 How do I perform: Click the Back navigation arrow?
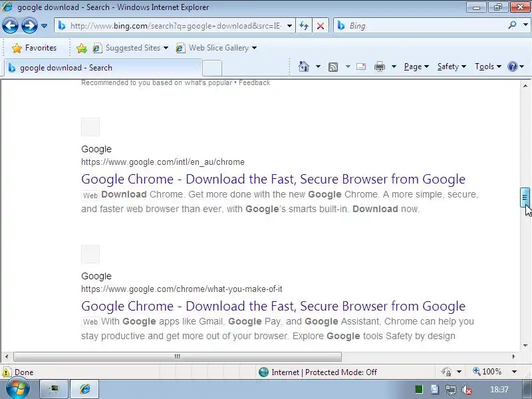[10, 25]
